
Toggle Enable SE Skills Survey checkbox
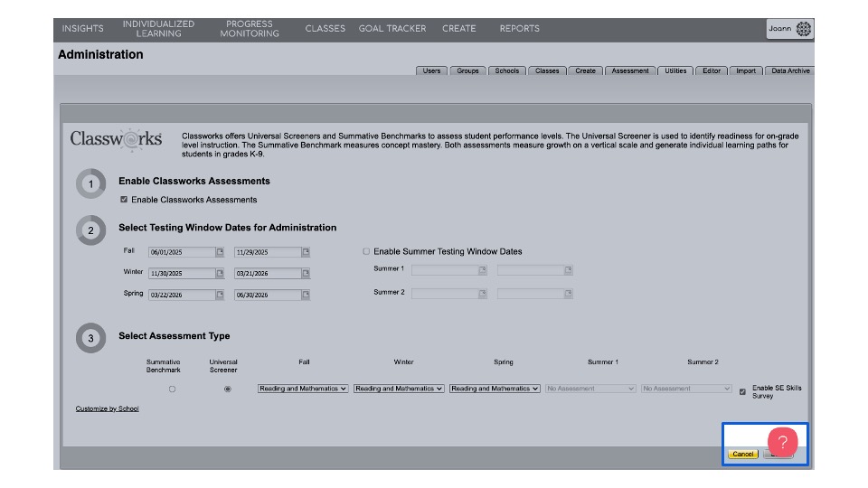tap(742, 391)
